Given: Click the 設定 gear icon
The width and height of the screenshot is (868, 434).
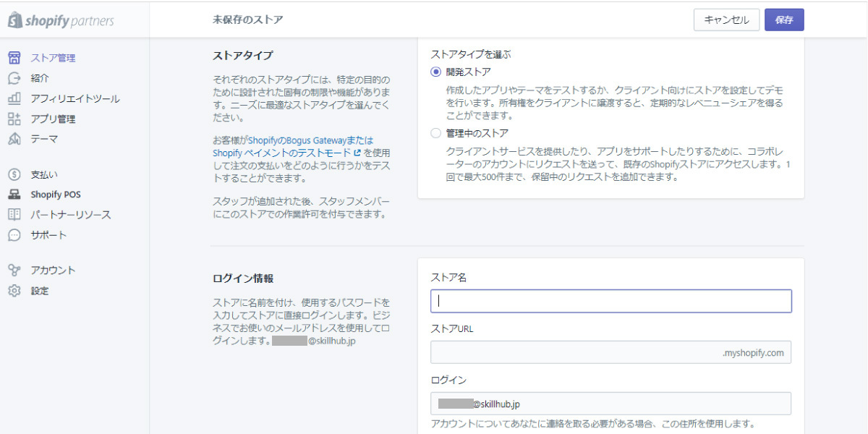Looking at the screenshot, I should point(14,291).
